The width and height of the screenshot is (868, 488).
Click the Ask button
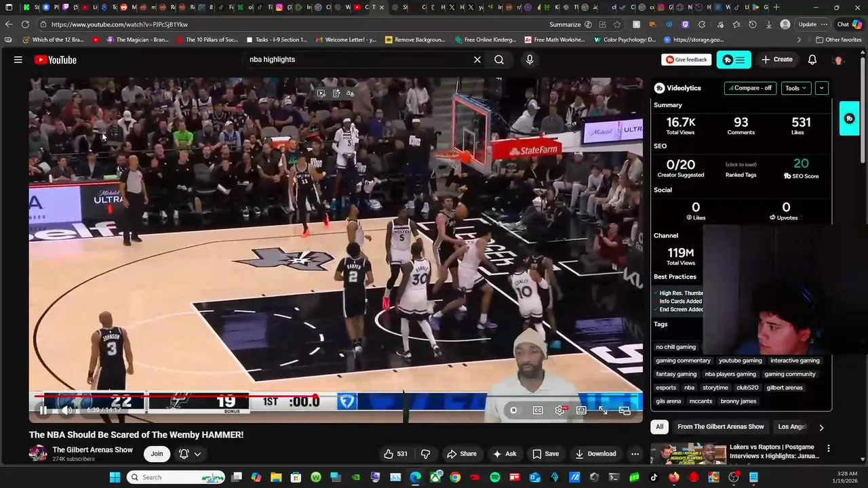pos(505,454)
